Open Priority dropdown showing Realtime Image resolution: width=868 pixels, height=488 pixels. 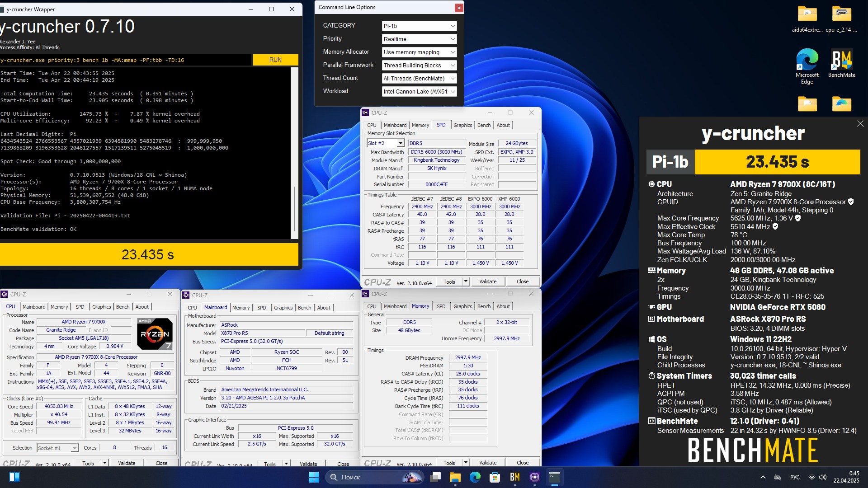(x=419, y=39)
